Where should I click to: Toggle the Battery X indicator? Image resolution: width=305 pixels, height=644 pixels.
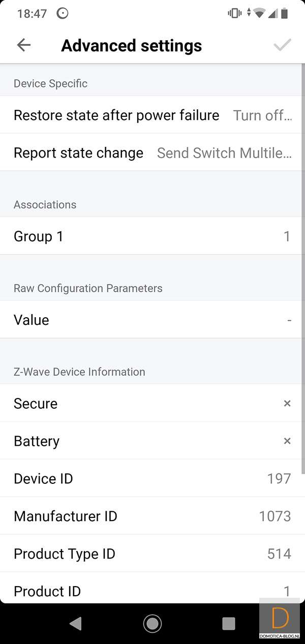click(x=287, y=441)
